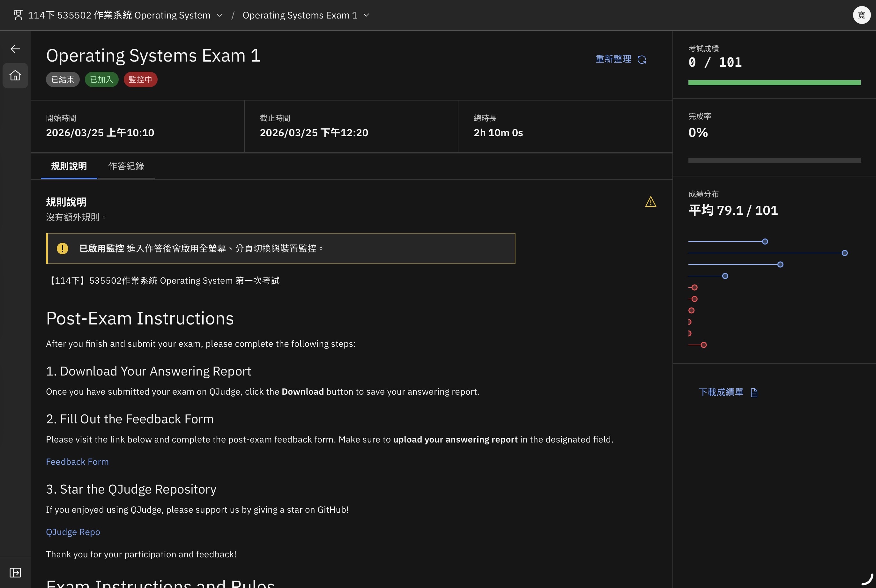Click the 下載成績單 download link
This screenshot has width=876, height=588.
coord(728,392)
